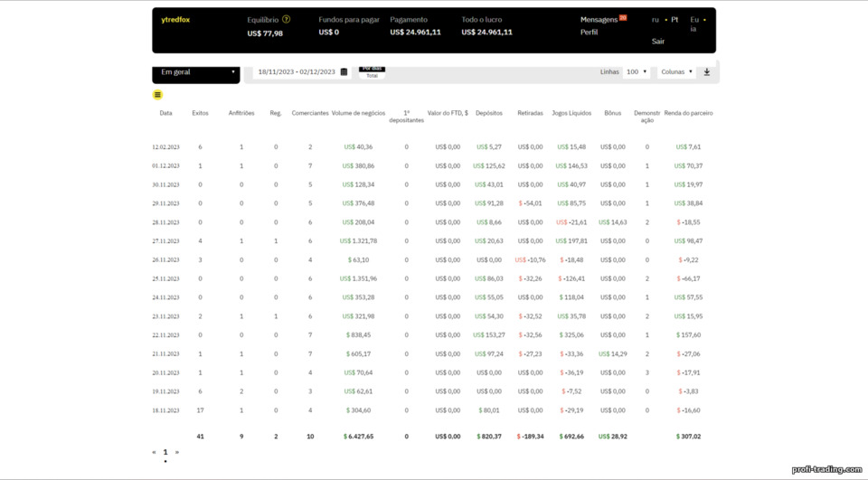
Task: Click the date cell 12.02.2023
Action: 165,147
